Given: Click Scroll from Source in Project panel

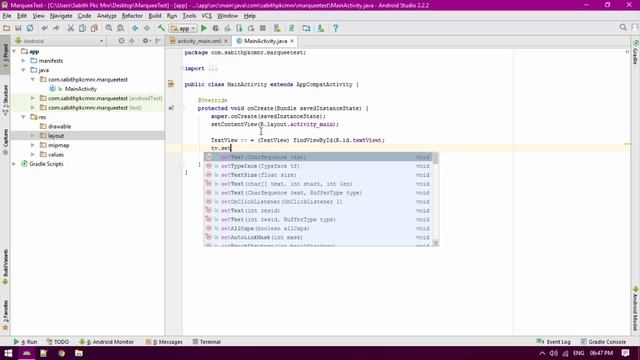Looking at the screenshot, I should click(121, 41).
